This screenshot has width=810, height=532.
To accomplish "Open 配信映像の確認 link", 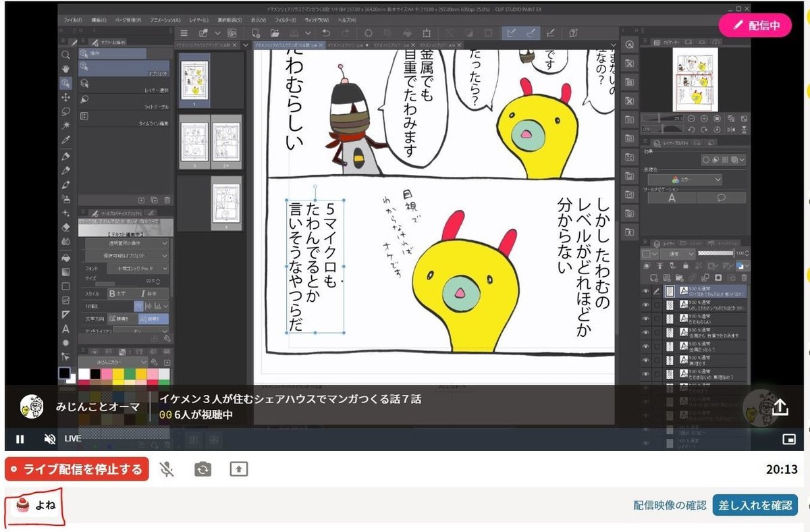I will pyautogui.click(x=670, y=505).
